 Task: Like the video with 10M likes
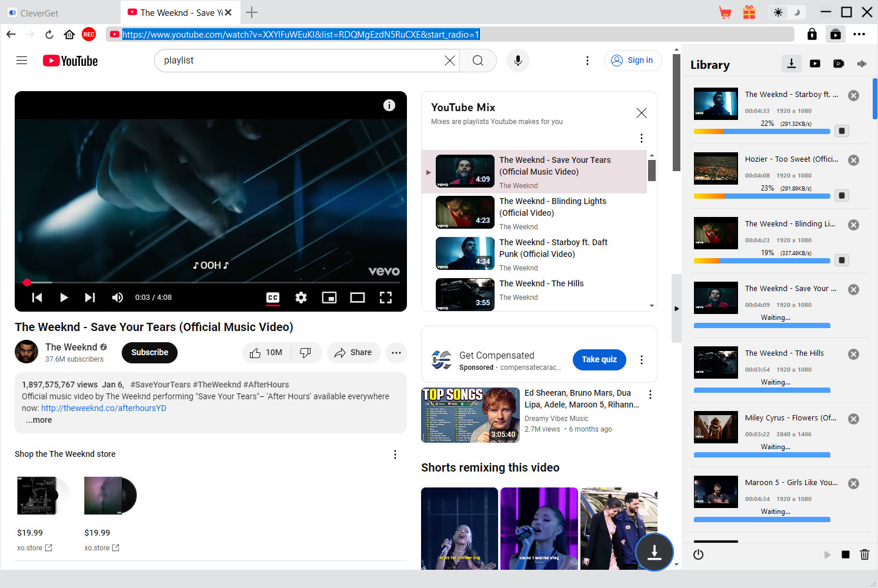266,353
